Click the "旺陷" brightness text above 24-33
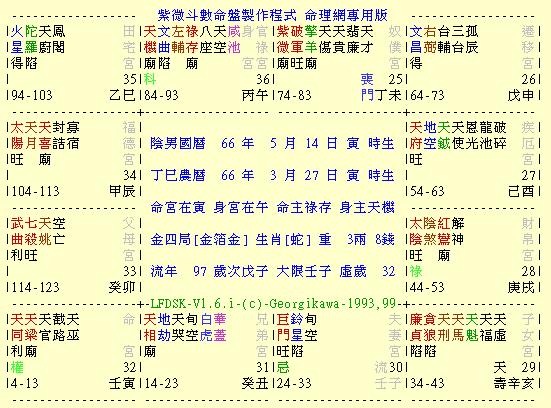 (290, 351)
